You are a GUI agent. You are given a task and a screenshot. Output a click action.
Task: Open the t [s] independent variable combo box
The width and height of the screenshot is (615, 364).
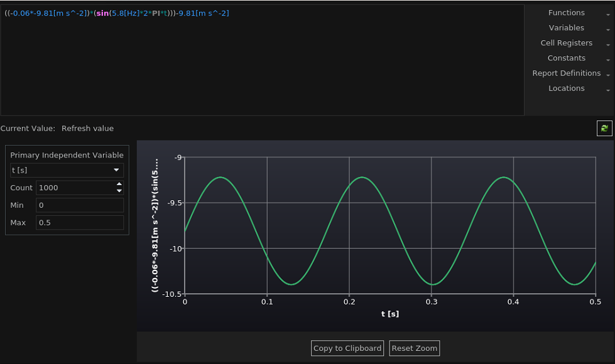[x=67, y=170]
